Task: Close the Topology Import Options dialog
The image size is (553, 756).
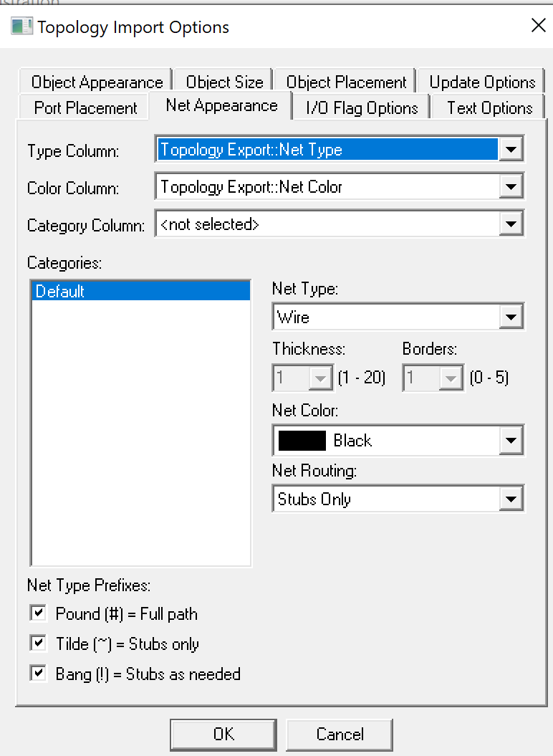Action: coord(538,27)
